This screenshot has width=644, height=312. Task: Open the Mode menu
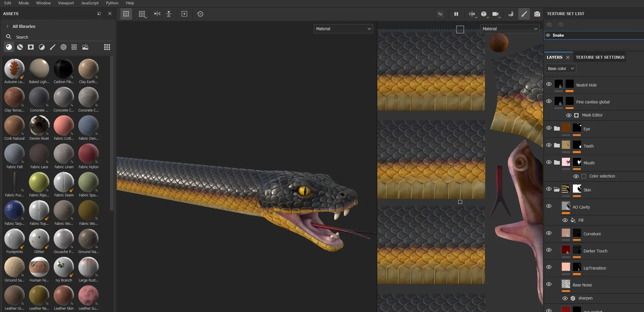click(x=24, y=3)
